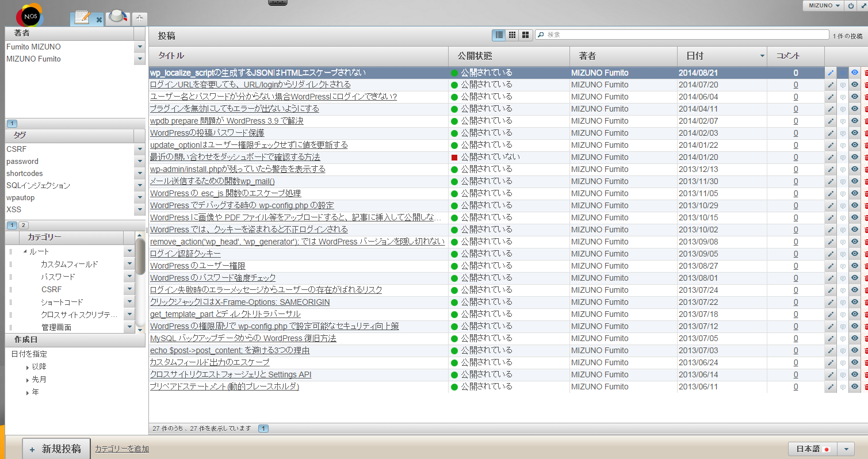Click the カテゴリーを追加 link

tap(122, 449)
